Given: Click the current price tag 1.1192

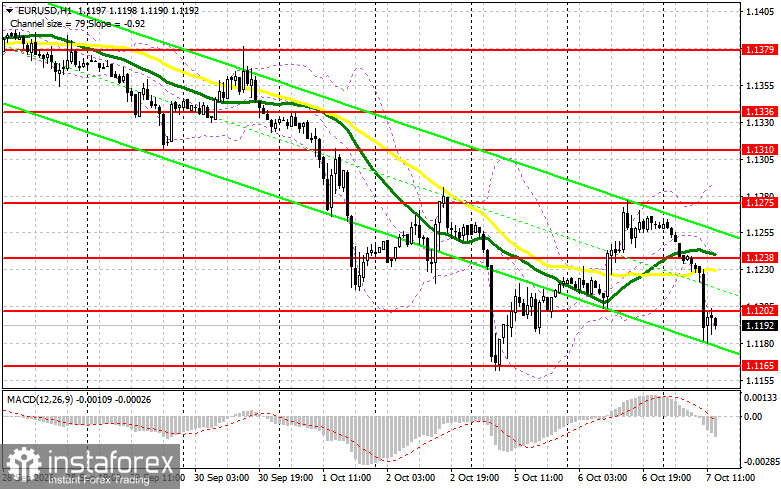Looking at the screenshot, I should (760, 326).
